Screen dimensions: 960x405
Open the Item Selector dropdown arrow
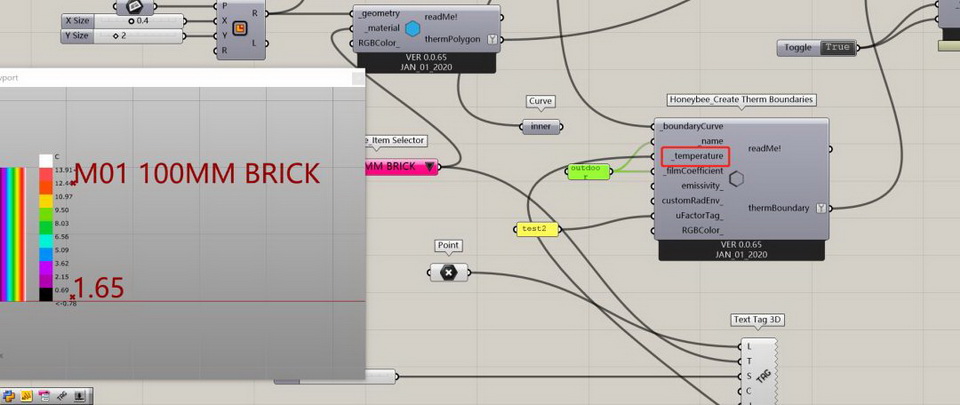430,167
